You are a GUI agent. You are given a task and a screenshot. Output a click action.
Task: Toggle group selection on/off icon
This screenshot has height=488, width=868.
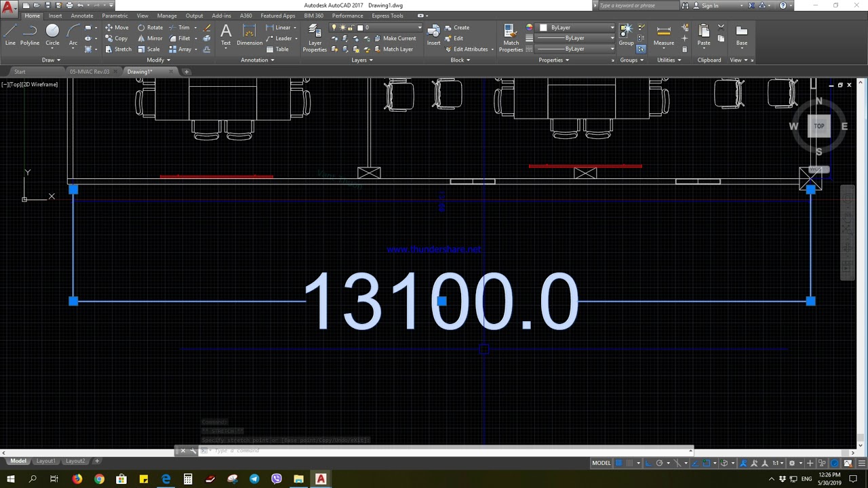point(641,49)
